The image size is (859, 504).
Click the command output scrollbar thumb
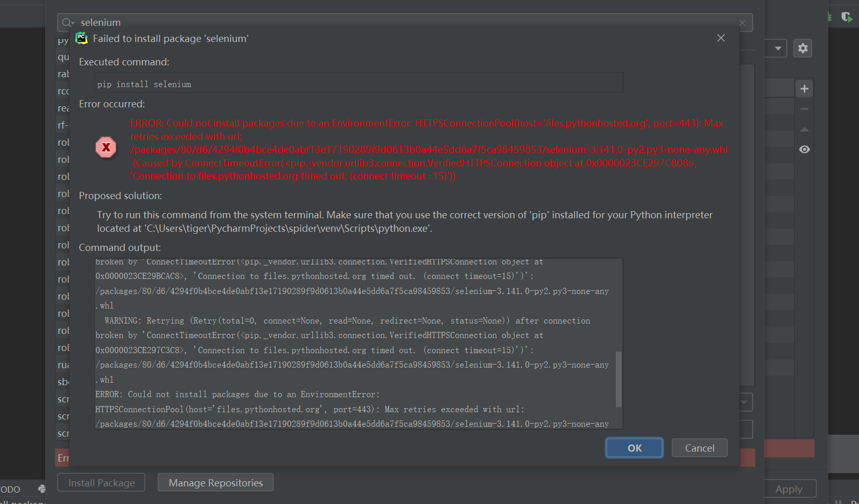[x=618, y=379]
